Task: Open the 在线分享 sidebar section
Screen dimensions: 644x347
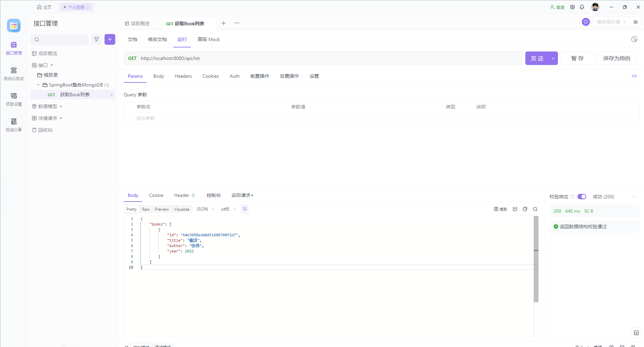Action: pyautogui.click(x=14, y=125)
